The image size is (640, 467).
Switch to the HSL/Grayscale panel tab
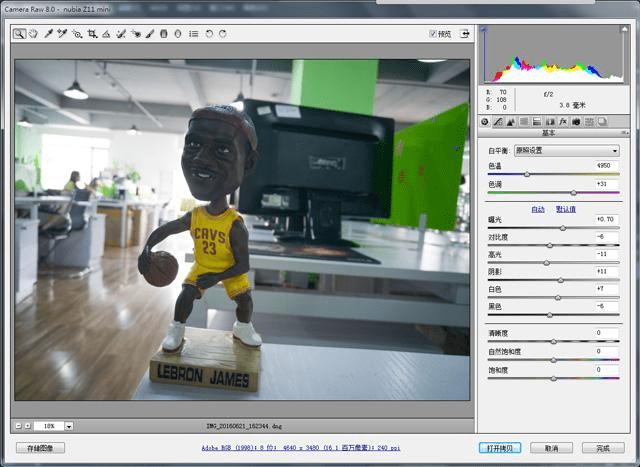click(x=524, y=122)
